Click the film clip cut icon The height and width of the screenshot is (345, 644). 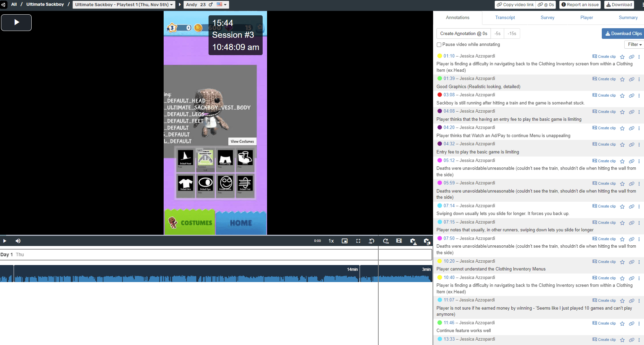point(399,241)
